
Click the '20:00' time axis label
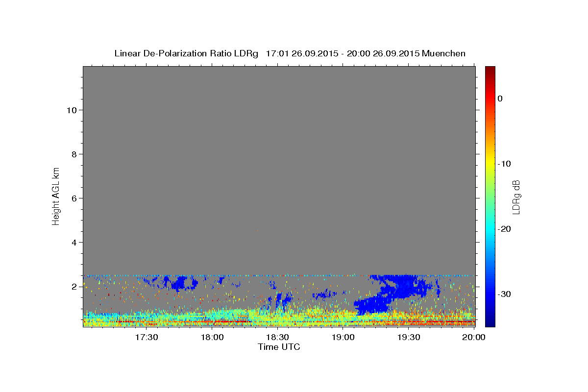pyautogui.click(x=474, y=337)
